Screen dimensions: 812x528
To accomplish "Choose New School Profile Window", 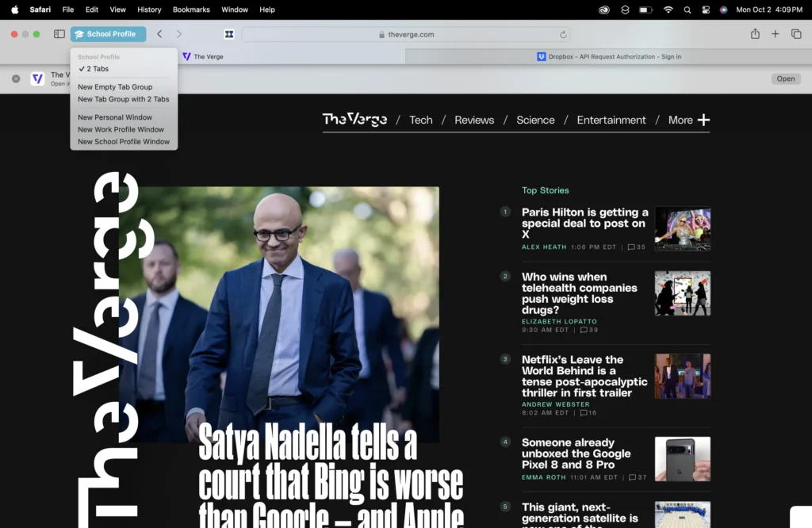I will pos(124,142).
